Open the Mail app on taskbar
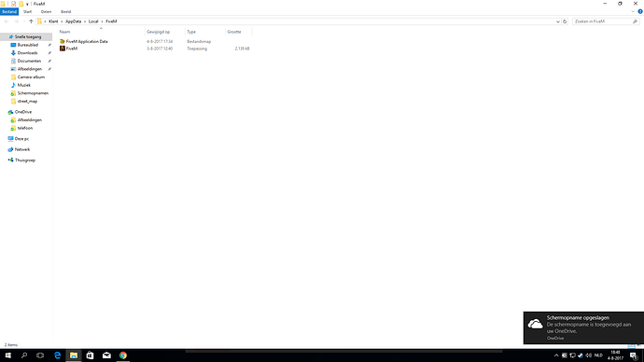The image size is (644, 362). pyautogui.click(x=106, y=355)
